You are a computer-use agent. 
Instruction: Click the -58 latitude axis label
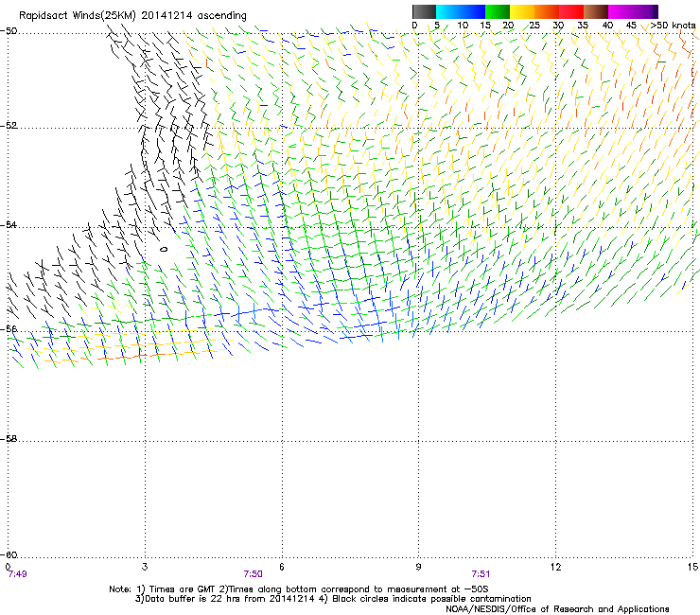point(9,439)
